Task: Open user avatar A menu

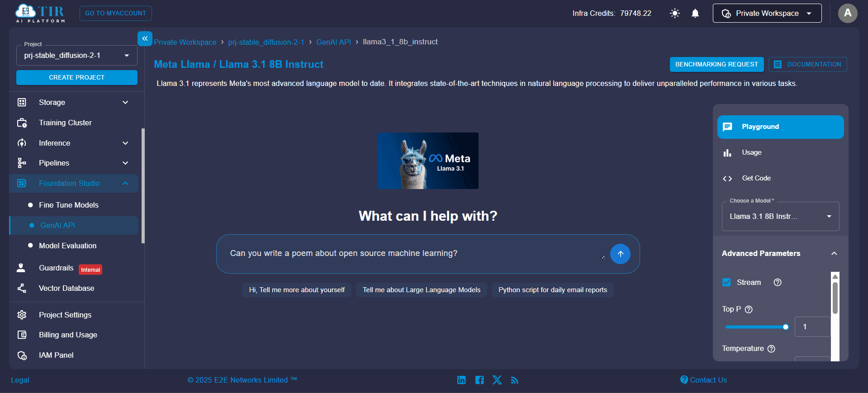Action: (x=848, y=13)
